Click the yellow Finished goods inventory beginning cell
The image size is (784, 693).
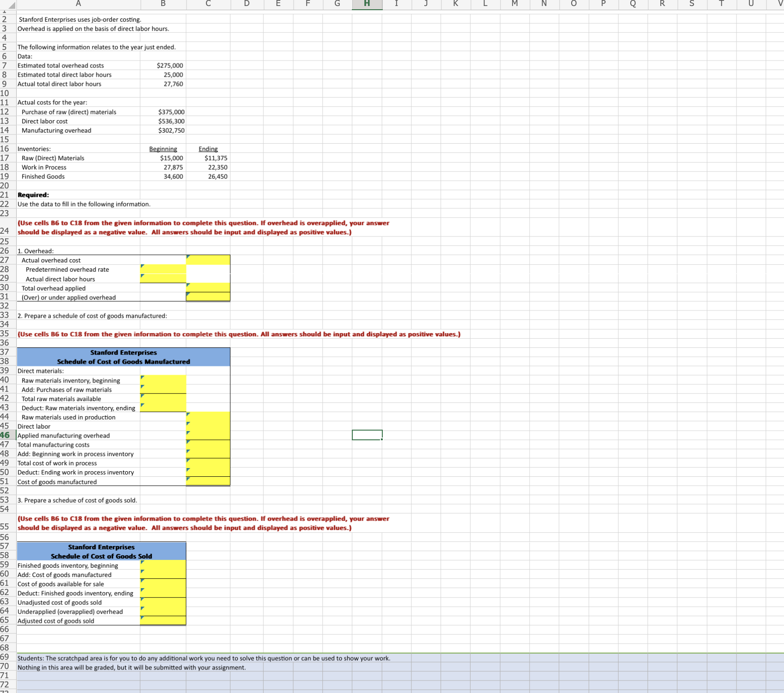(x=163, y=565)
